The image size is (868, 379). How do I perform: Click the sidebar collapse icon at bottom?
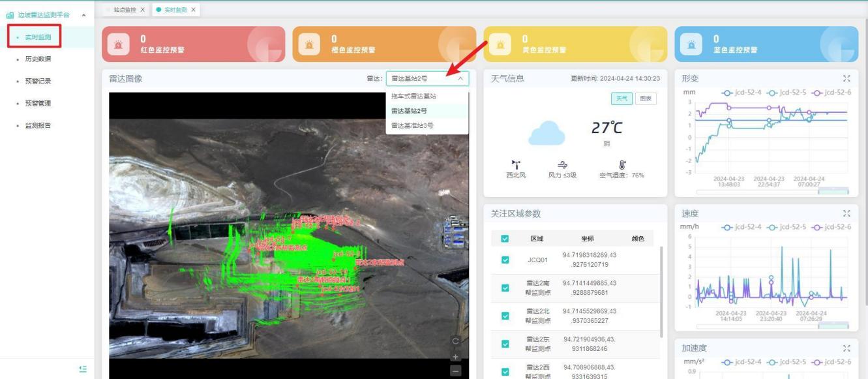tap(83, 369)
